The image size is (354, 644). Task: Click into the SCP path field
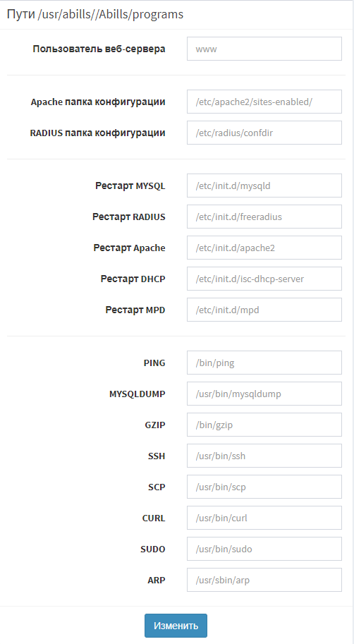tap(264, 487)
